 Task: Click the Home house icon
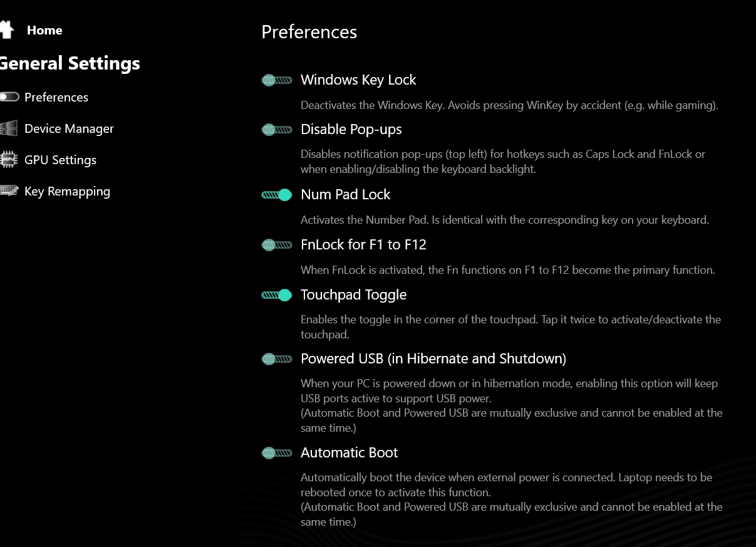6,29
